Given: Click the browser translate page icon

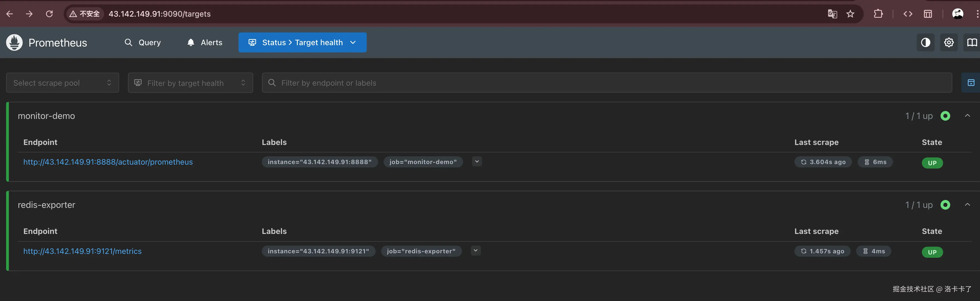Looking at the screenshot, I should click(832, 14).
